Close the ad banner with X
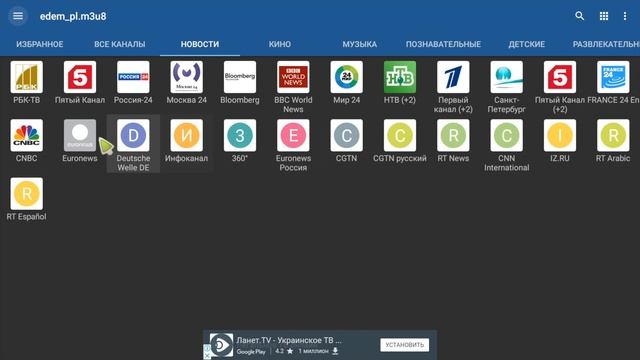This screenshot has width=640, height=360. (x=207, y=356)
